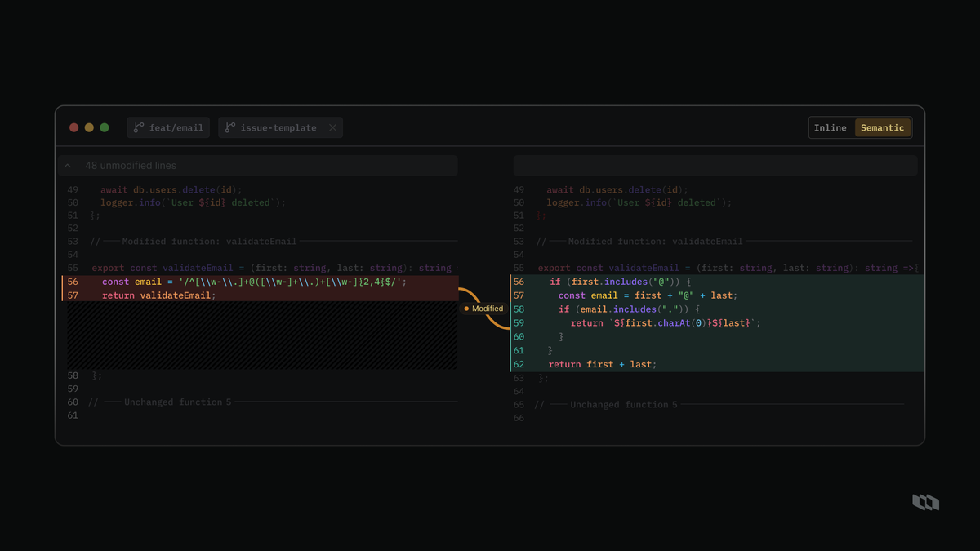Click added line 'if (email.includes(".")) {'
The height and width of the screenshot is (551, 980).
(717, 309)
